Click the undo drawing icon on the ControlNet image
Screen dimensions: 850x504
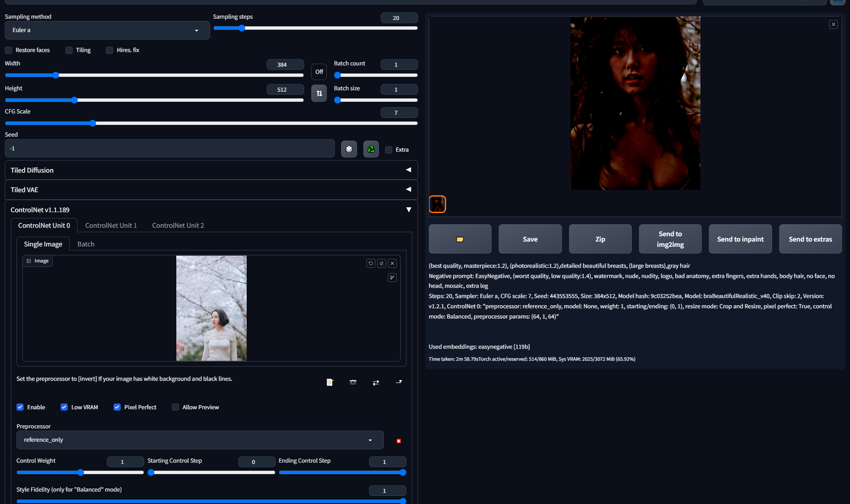click(x=370, y=263)
